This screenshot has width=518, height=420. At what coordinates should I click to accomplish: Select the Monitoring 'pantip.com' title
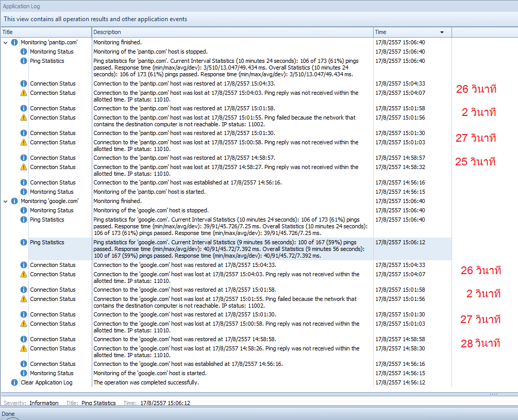pyautogui.click(x=49, y=42)
